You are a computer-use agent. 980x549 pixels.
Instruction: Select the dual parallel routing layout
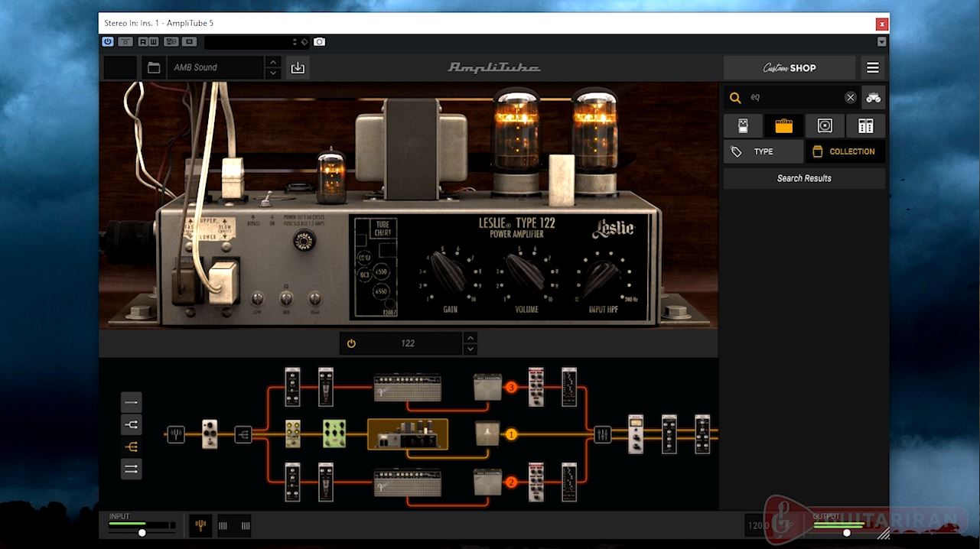click(132, 469)
